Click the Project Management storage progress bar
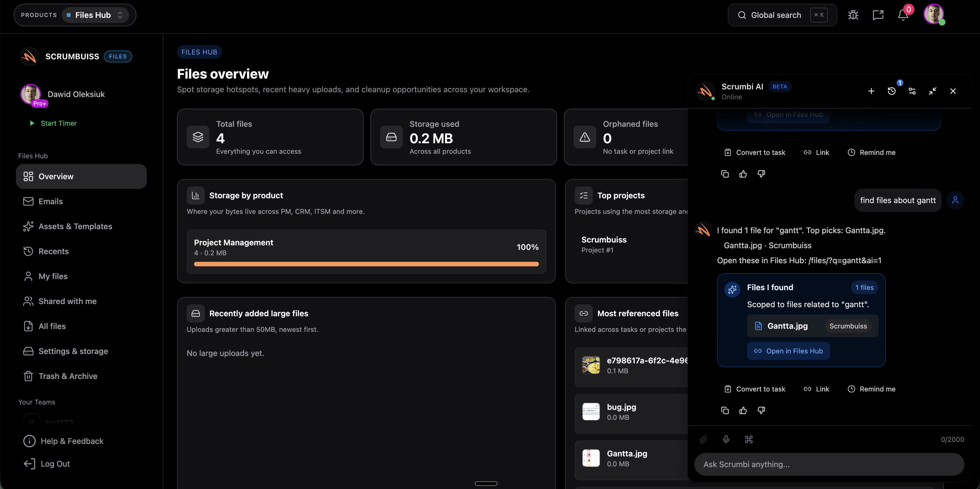Screen dimensions: 980x489 click(366, 263)
